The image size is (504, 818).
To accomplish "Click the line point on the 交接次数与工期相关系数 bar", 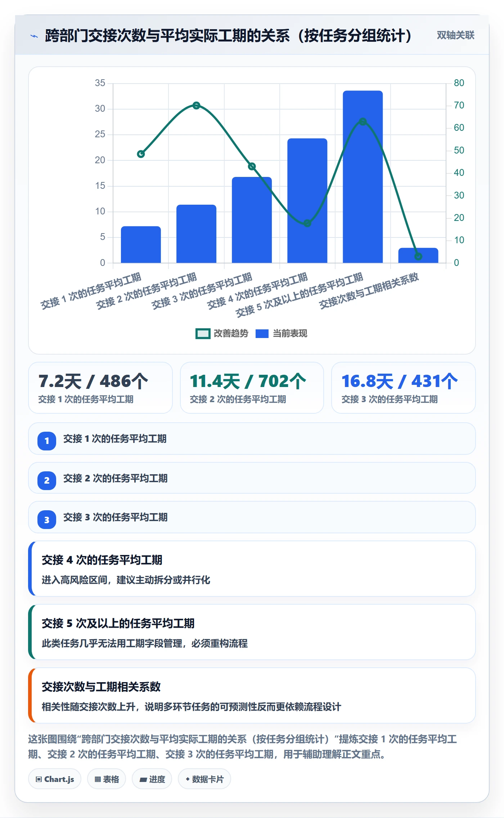I will click(418, 257).
